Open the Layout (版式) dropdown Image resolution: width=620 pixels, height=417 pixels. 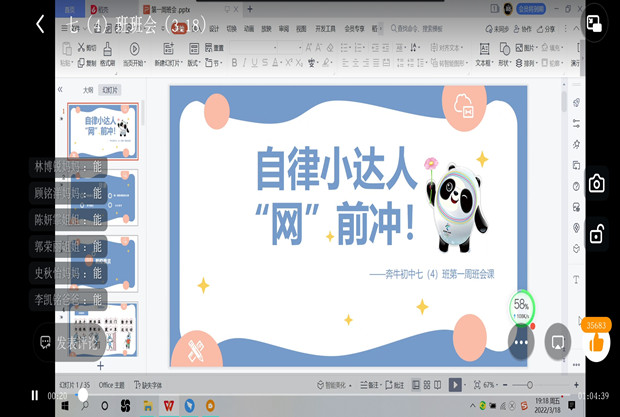coord(194,55)
